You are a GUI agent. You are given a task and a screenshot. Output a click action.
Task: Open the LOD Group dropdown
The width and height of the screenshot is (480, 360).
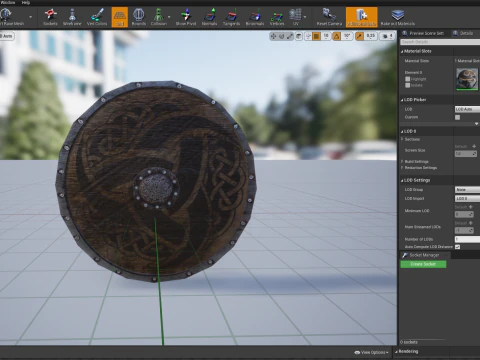tap(467, 190)
